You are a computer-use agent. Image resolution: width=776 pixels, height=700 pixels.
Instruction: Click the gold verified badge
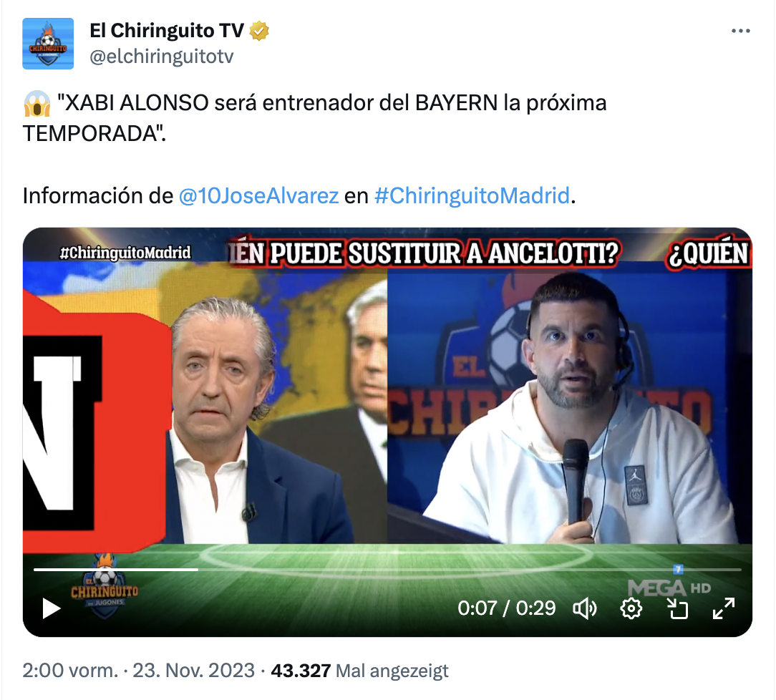click(x=259, y=31)
